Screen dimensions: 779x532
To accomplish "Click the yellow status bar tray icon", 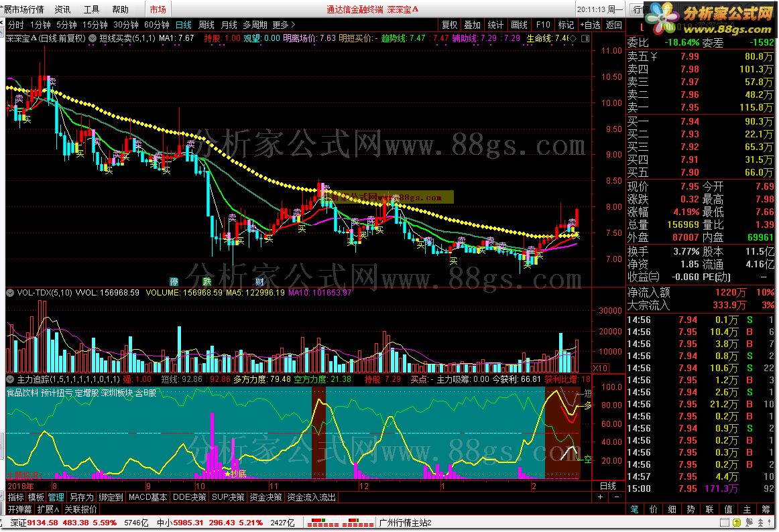I will (736, 523).
